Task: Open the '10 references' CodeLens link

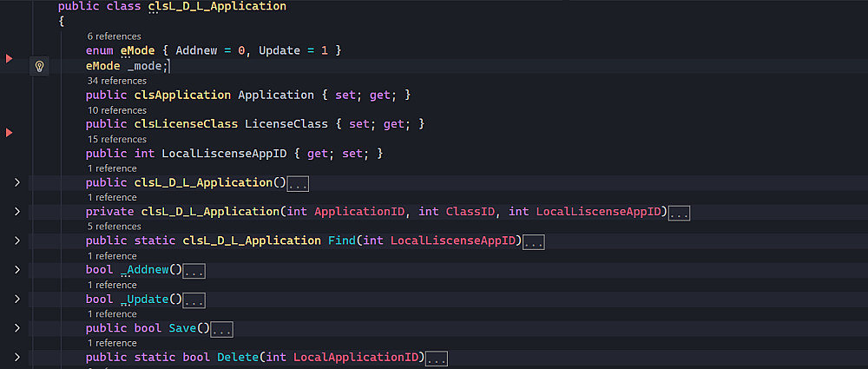Action: tap(117, 110)
